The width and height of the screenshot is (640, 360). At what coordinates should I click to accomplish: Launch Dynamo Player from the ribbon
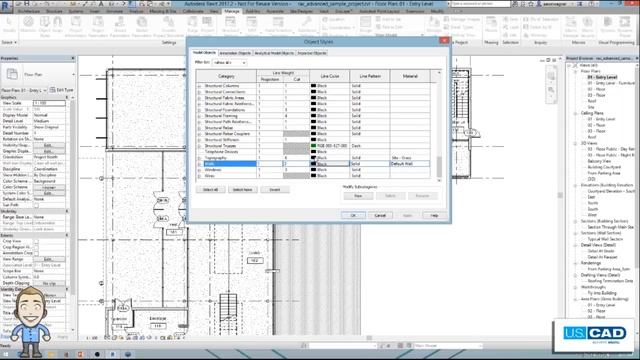(x=624, y=27)
